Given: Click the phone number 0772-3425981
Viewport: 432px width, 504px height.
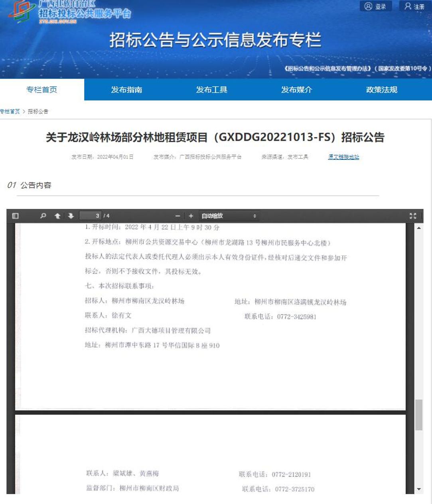Looking at the screenshot, I should pyautogui.click(x=297, y=317).
